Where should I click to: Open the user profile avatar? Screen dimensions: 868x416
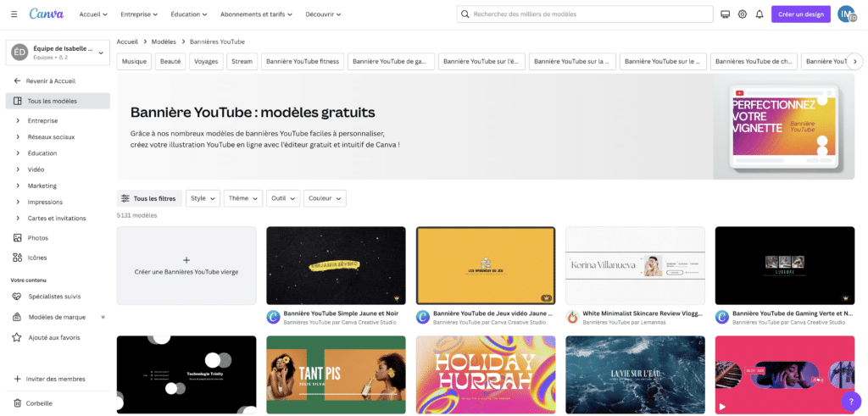pyautogui.click(x=847, y=14)
